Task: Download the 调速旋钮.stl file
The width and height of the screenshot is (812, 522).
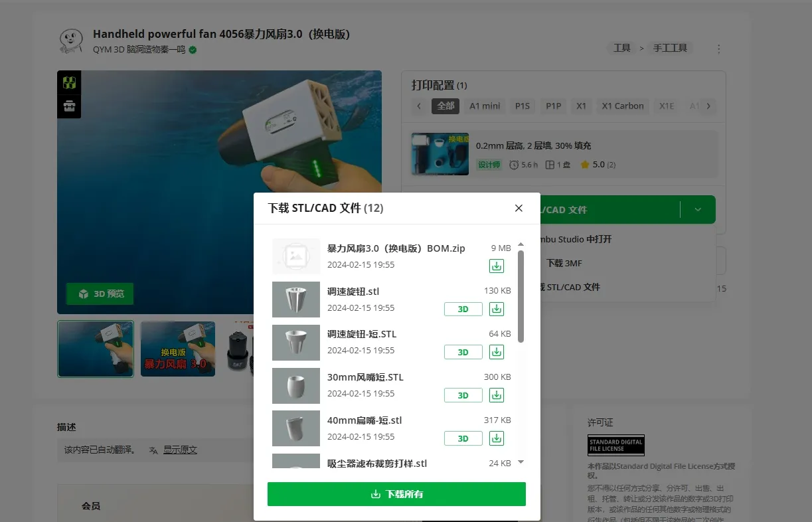Action: [x=497, y=309]
